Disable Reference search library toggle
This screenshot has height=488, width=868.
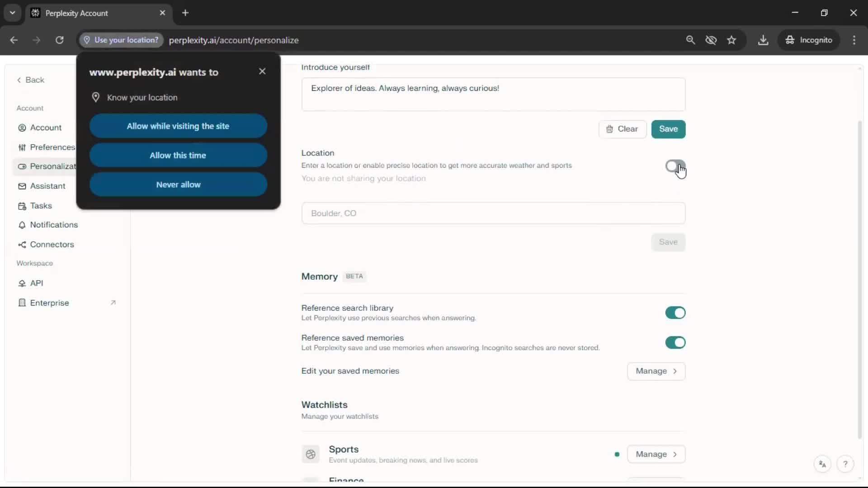[675, 313]
